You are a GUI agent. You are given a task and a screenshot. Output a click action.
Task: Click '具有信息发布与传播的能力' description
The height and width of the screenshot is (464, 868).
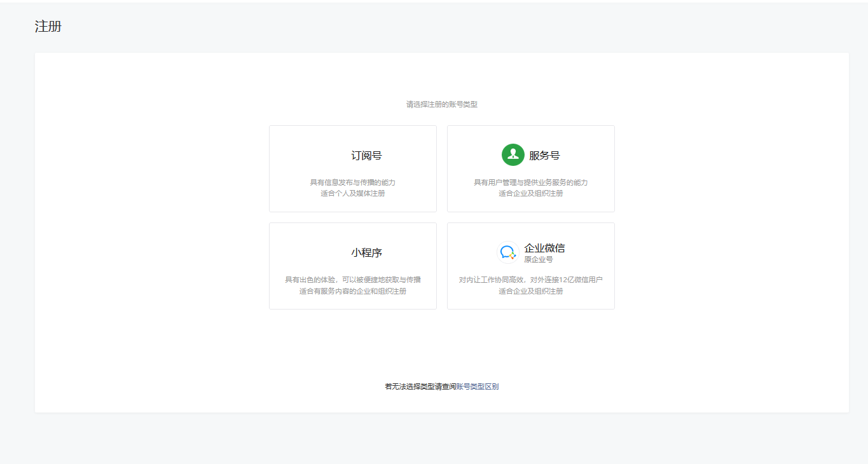[x=352, y=182]
